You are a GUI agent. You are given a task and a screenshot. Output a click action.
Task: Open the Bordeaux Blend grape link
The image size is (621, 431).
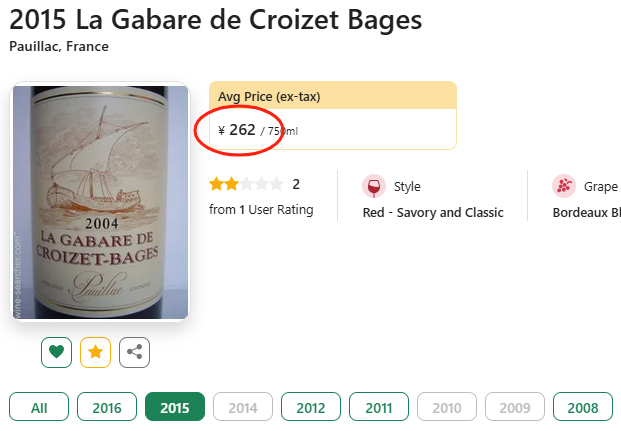click(x=587, y=212)
